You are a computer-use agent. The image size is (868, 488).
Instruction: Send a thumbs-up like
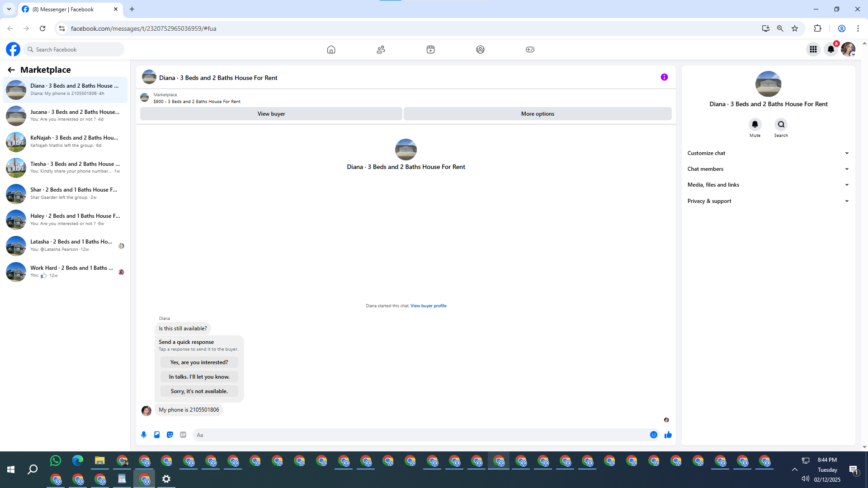click(668, 435)
